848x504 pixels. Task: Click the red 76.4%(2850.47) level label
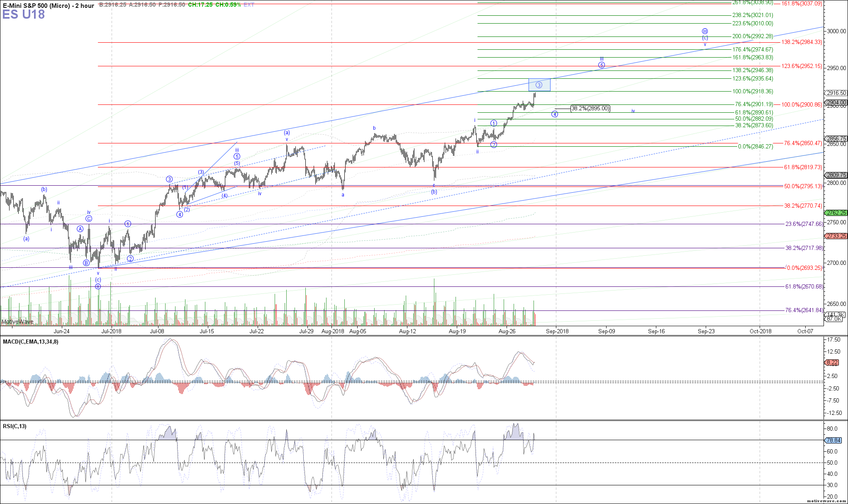[x=803, y=143]
